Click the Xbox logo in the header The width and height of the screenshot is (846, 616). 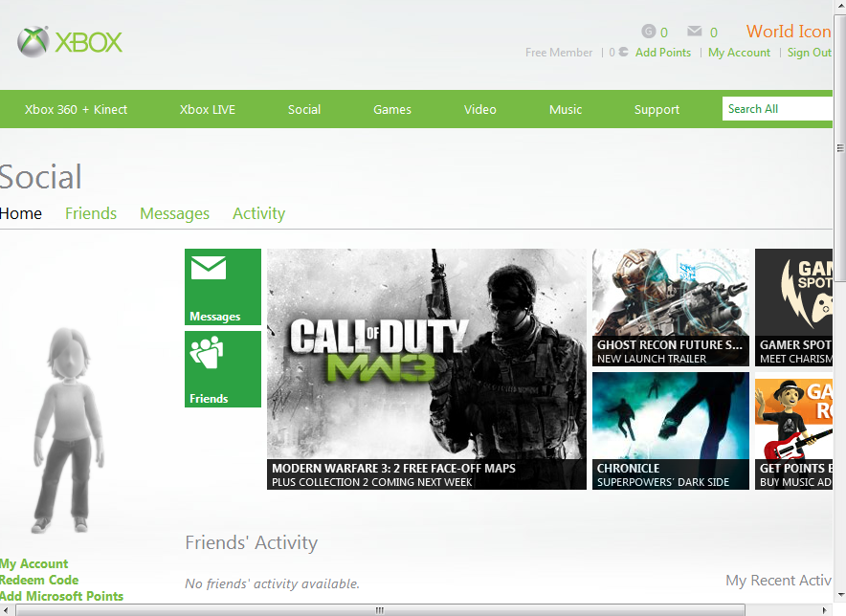point(70,41)
